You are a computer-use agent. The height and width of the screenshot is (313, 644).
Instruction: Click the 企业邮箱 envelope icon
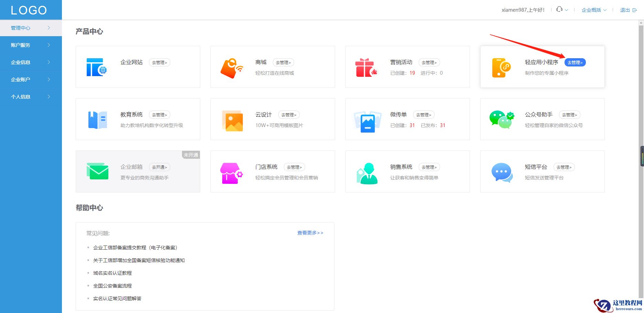(97, 171)
